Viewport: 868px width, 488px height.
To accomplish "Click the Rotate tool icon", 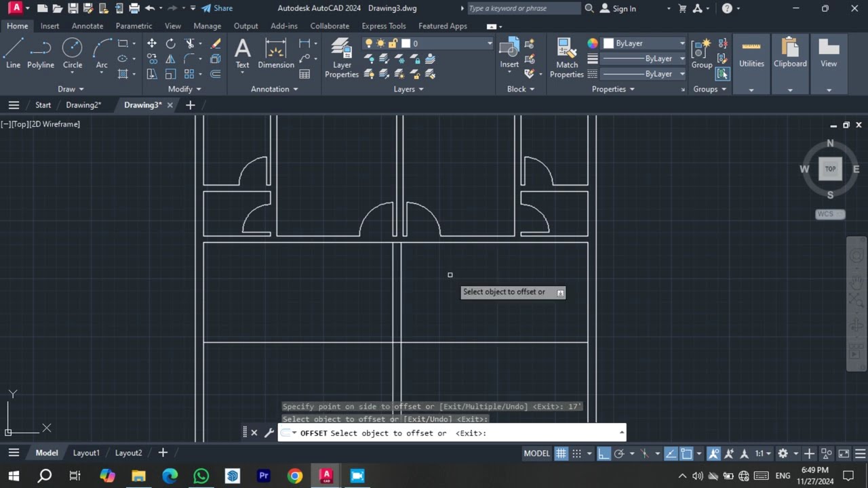I will pos(170,43).
